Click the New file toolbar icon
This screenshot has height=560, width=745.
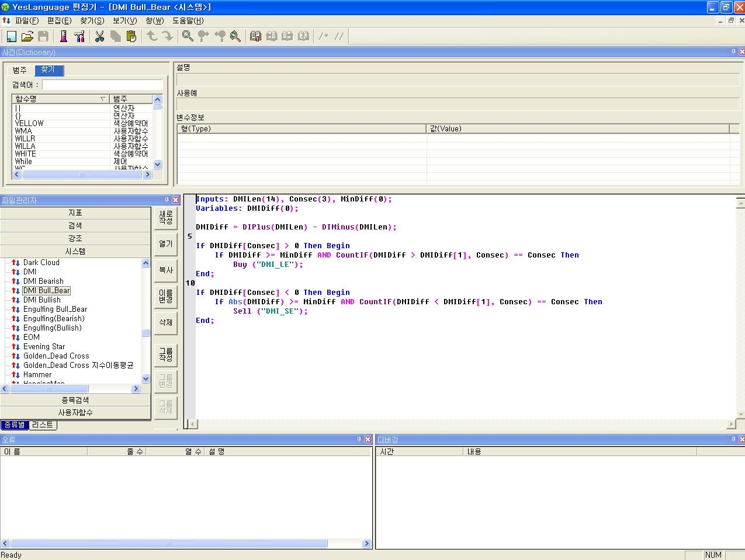pyautogui.click(x=11, y=36)
